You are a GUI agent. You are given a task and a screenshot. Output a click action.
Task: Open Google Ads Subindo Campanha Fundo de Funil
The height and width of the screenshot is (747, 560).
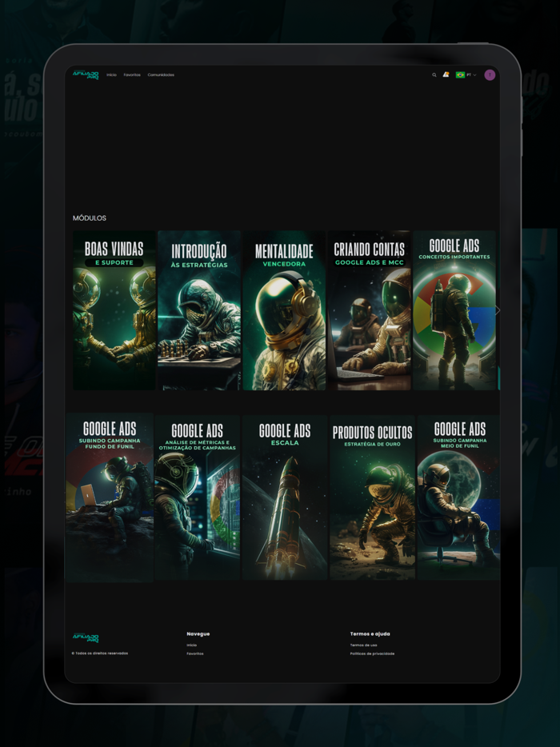pyautogui.click(x=110, y=497)
